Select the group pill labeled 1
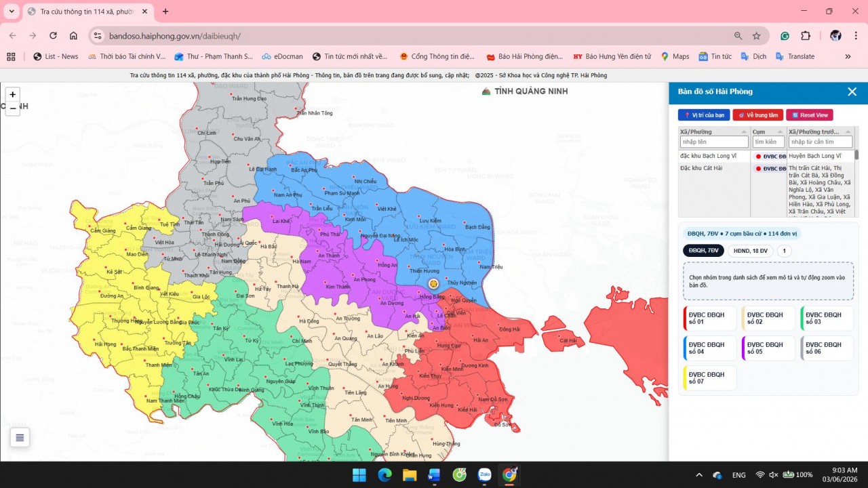Viewport: 868px width, 488px height. (x=784, y=251)
